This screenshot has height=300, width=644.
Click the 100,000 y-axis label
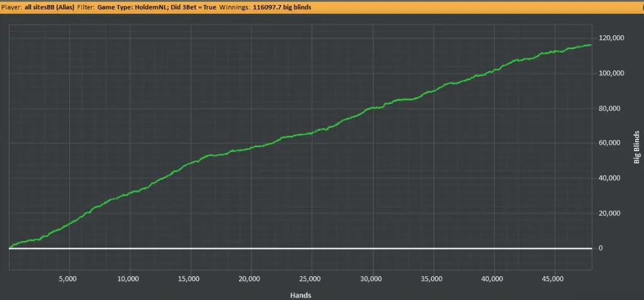click(x=612, y=73)
